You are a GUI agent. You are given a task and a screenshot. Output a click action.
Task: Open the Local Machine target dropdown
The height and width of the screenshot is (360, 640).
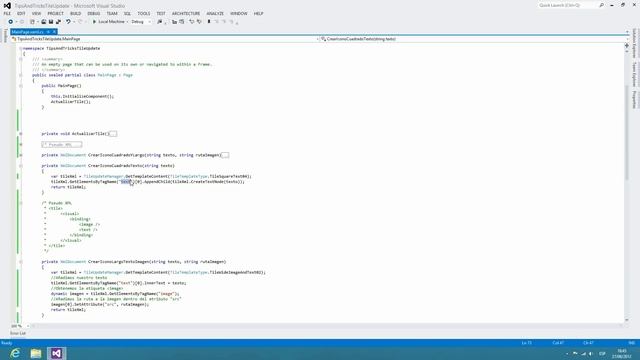click(127, 22)
